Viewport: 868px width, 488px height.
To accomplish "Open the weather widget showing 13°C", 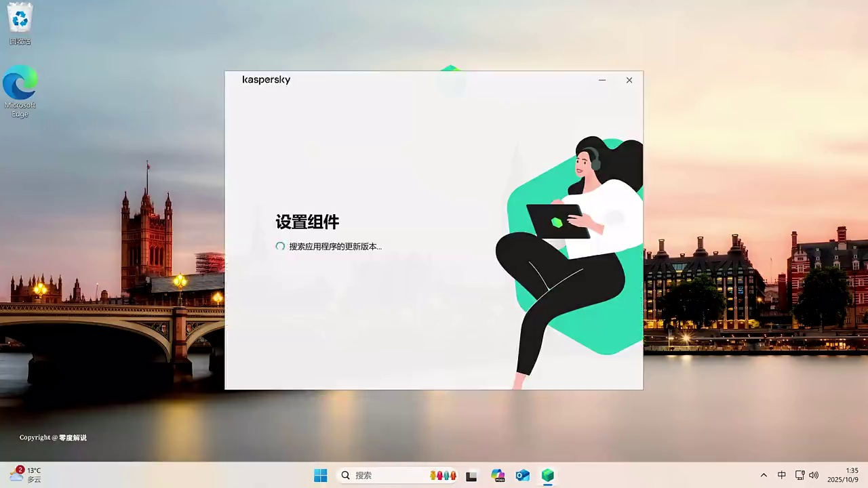I will [25, 475].
